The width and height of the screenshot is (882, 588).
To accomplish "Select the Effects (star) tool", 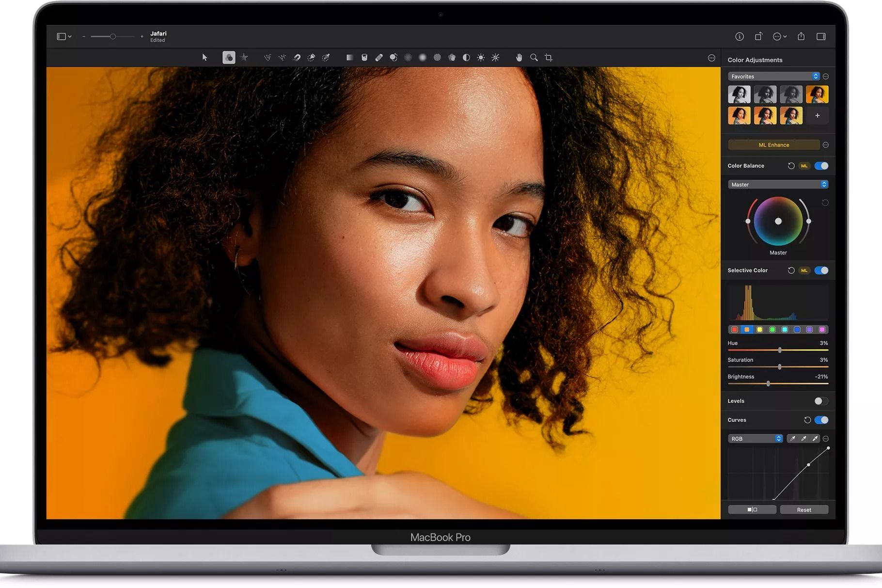I will [x=243, y=57].
